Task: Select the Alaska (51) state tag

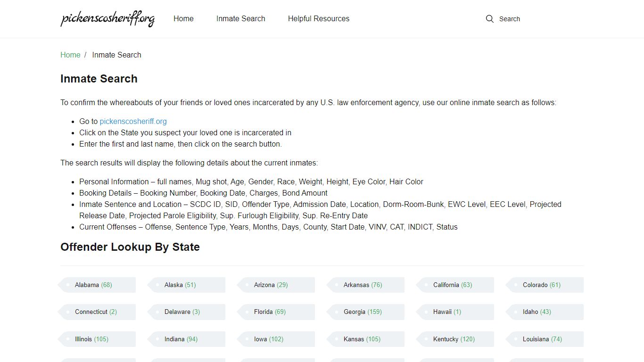Action: pyautogui.click(x=186, y=285)
